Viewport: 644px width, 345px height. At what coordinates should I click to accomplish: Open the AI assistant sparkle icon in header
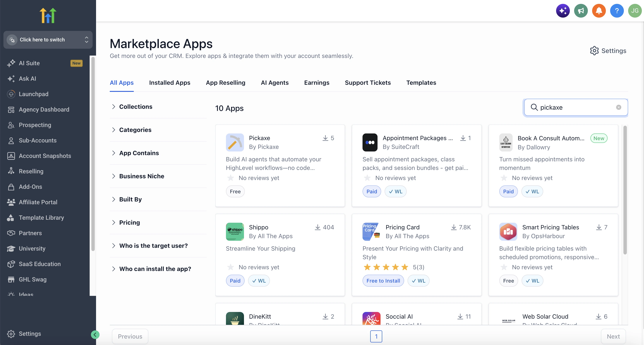(x=563, y=11)
